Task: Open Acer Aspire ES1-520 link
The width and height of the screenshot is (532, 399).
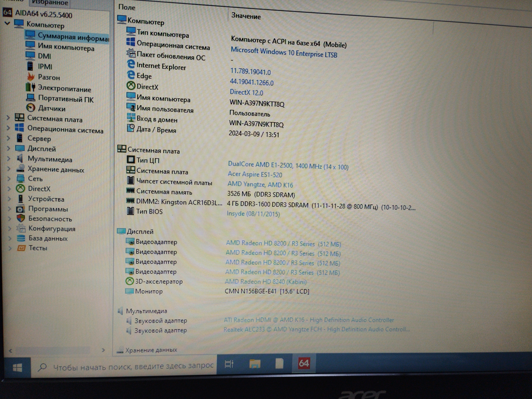Action: [x=255, y=174]
